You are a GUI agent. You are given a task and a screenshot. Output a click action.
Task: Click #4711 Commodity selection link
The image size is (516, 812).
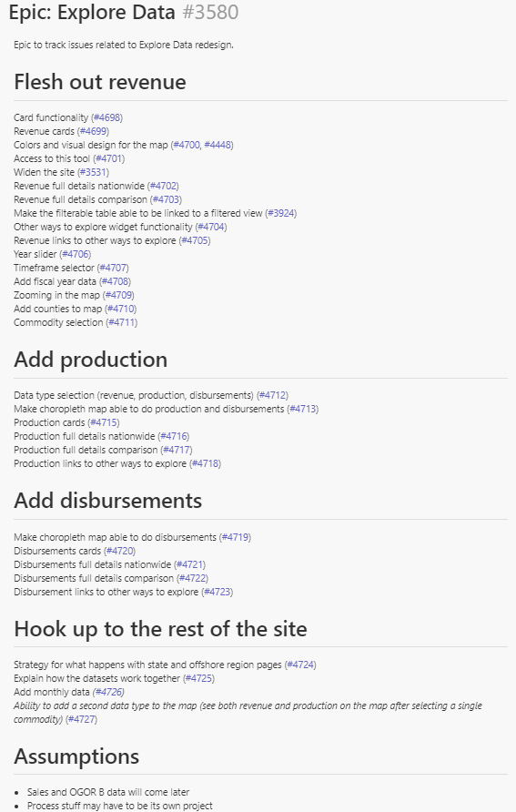(122, 322)
